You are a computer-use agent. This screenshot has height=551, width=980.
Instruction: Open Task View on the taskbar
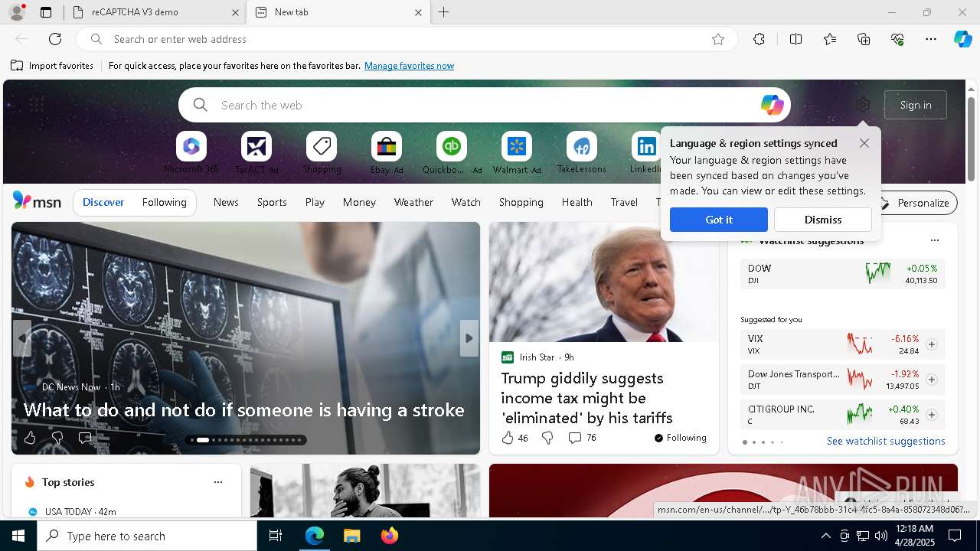[276, 536]
